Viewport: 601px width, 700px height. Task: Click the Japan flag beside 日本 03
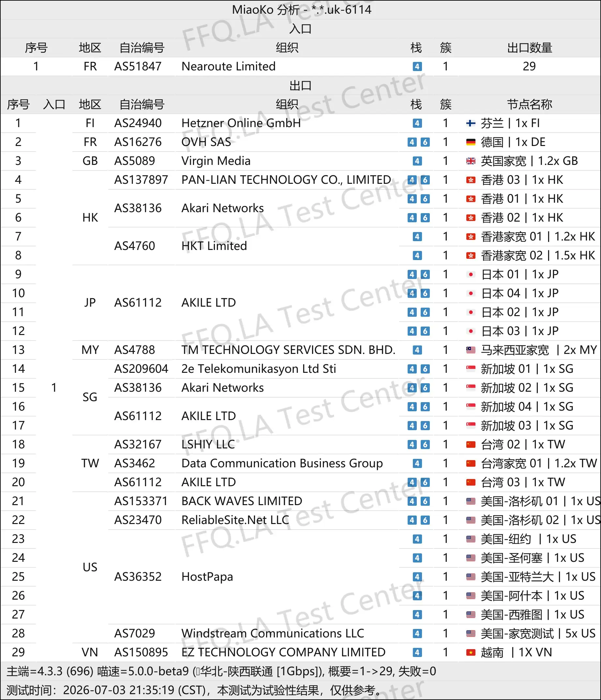[x=471, y=331]
